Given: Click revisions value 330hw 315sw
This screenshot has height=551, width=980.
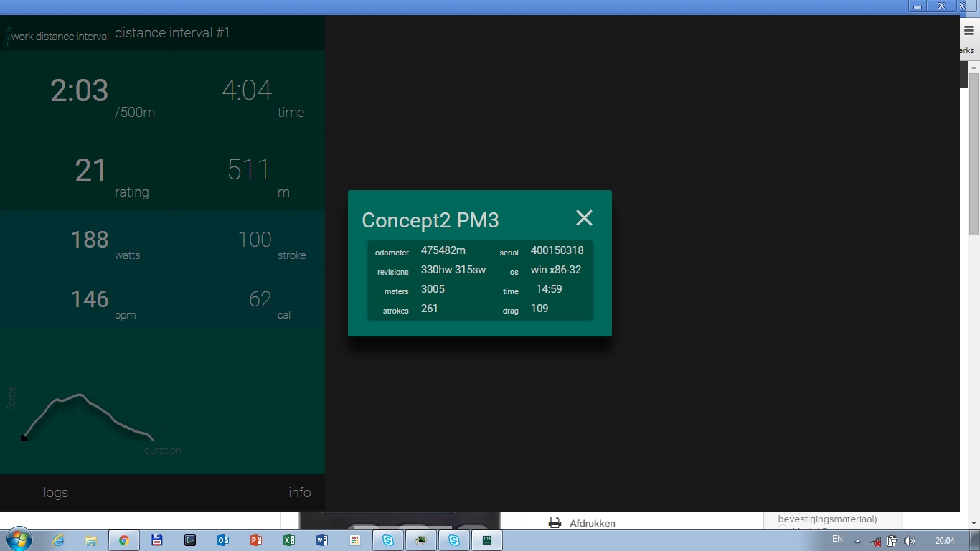Looking at the screenshot, I should [453, 270].
